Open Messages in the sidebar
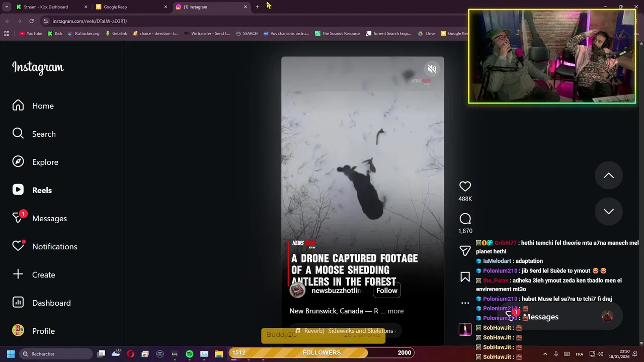 (40, 218)
